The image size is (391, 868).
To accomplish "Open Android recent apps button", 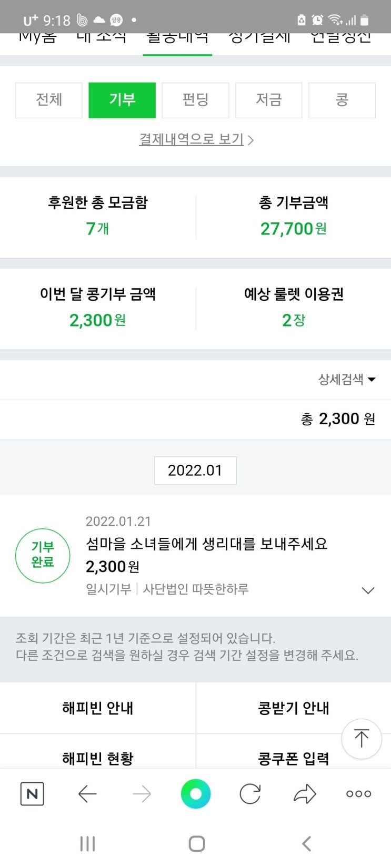I will pos(87,844).
